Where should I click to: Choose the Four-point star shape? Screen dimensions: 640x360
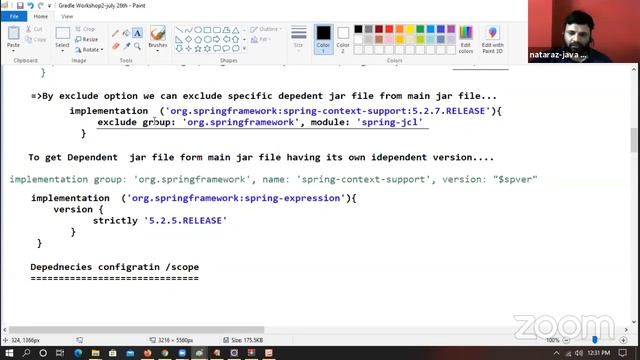(x=188, y=49)
